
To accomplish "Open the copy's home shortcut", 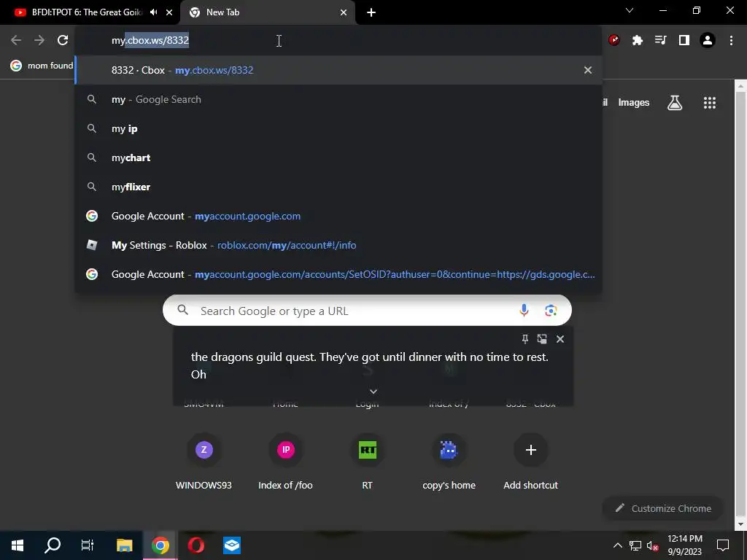I will (x=449, y=462).
